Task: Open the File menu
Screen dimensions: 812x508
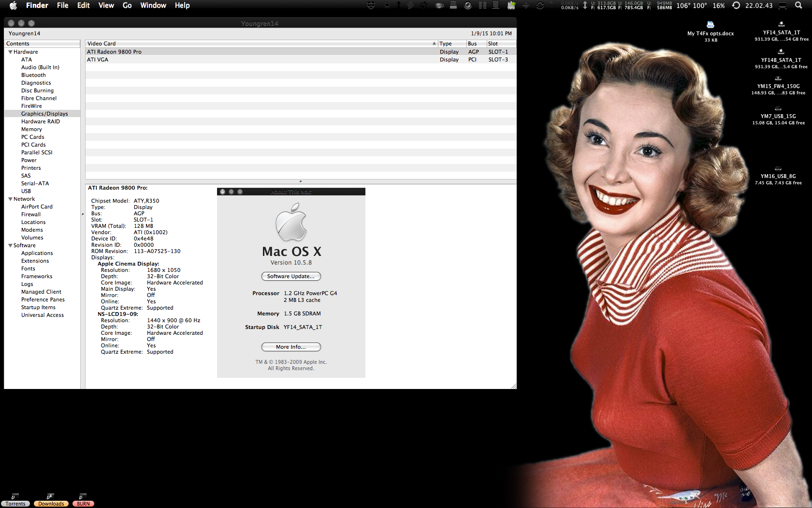Action: click(63, 5)
